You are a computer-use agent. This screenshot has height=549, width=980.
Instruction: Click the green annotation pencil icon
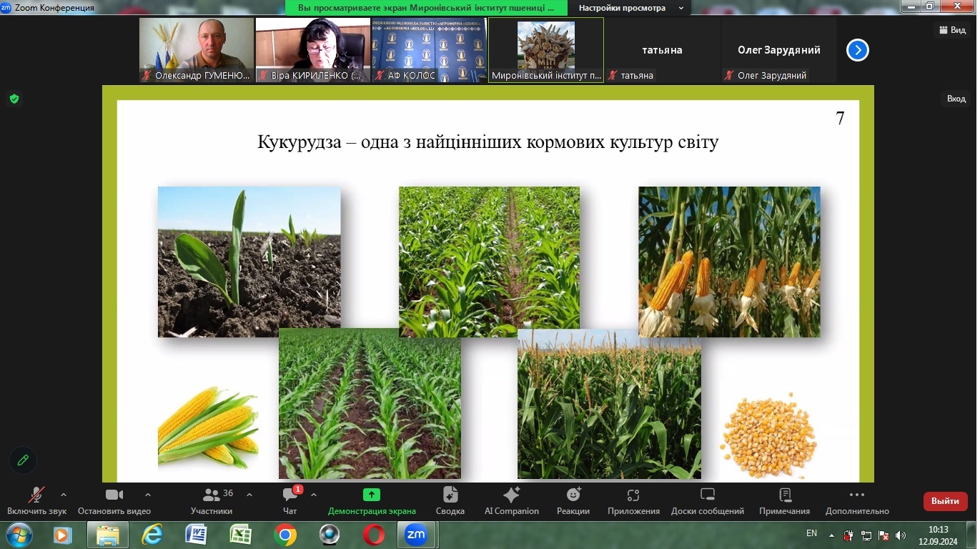point(23,460)
